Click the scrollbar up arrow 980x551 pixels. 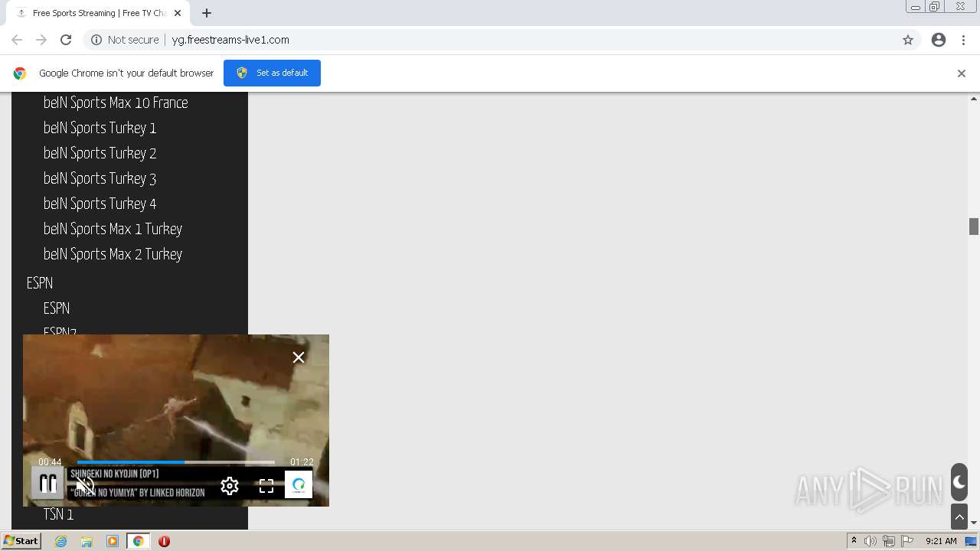[974, 99]
